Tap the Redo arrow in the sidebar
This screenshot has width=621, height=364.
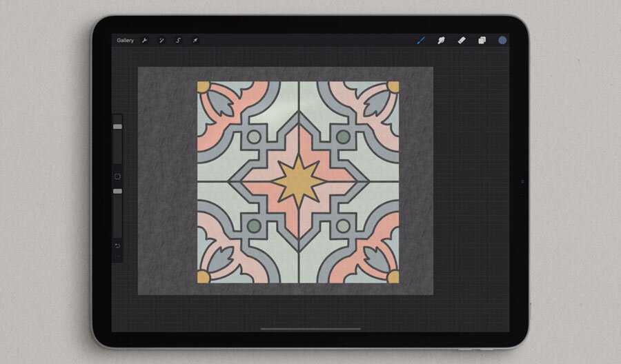[x=117, y=258]
